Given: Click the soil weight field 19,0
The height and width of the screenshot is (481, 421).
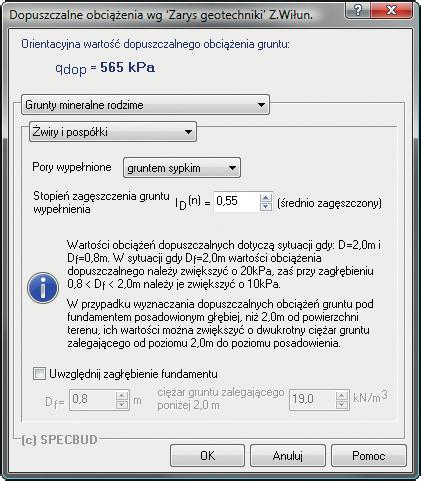Looking at the screenshot, I should (312, 399).
